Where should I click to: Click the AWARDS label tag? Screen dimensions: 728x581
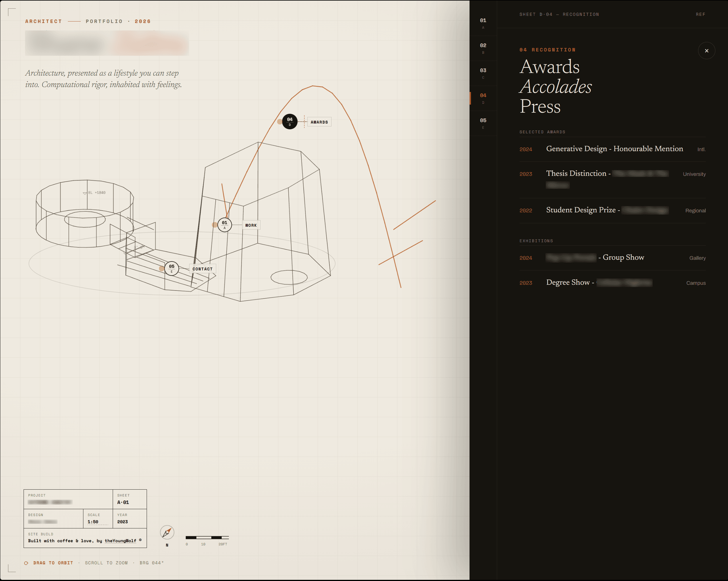tap(319, 122)
